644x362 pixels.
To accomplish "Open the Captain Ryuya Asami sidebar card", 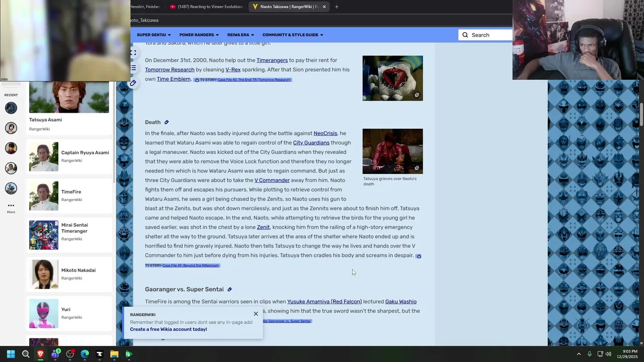I will coord(69,156).
